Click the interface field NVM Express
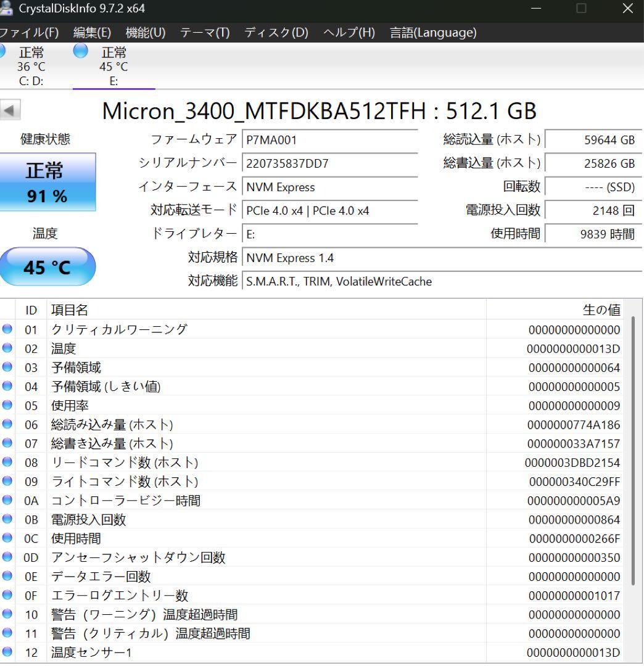The height and width of the screenshot is (666, 644). 329,187
